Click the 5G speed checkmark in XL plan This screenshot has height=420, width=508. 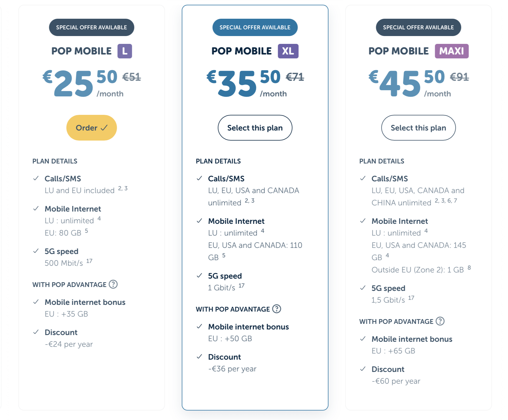coord(199,276)
